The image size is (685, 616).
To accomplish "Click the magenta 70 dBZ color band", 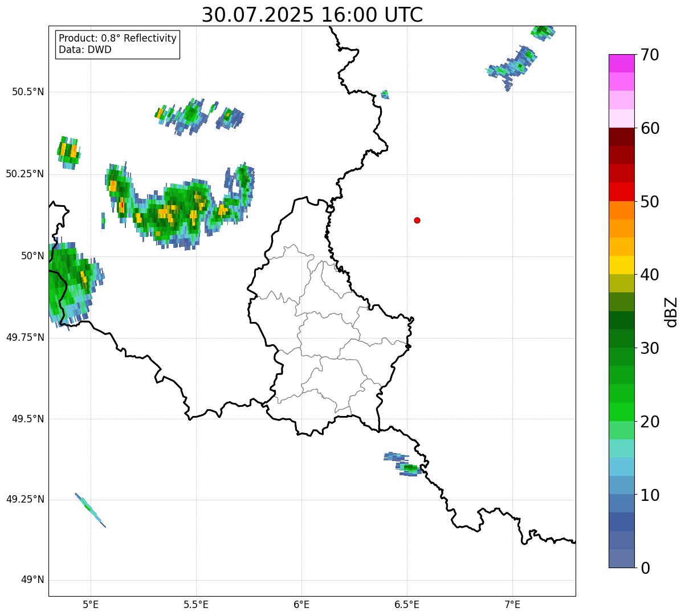I will (622, 63).
